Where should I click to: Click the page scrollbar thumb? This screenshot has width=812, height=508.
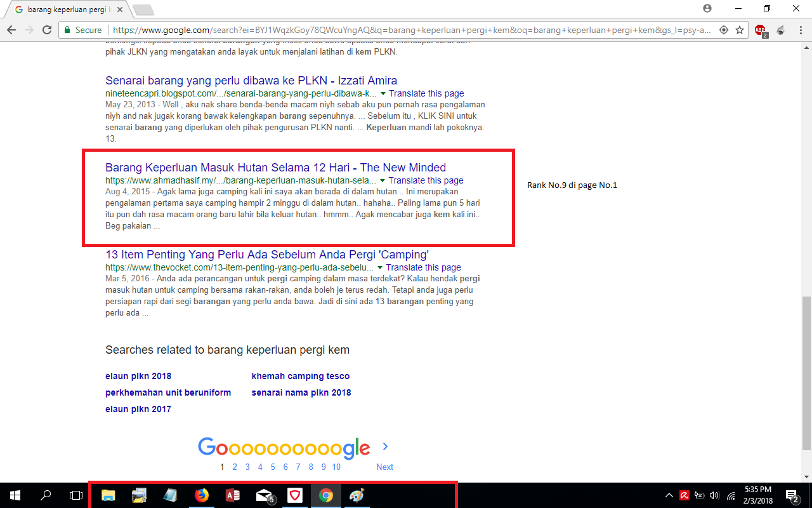coord(806,372)
